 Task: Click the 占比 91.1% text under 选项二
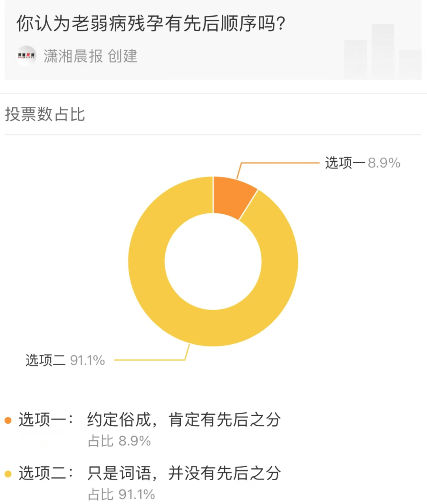(x=121, y=495)
